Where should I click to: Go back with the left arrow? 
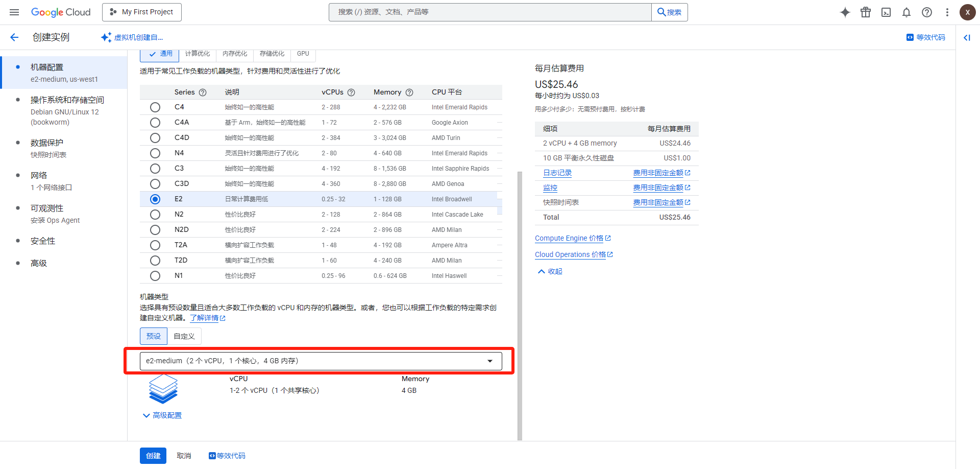pyautogui.click(x=14, y=37)
